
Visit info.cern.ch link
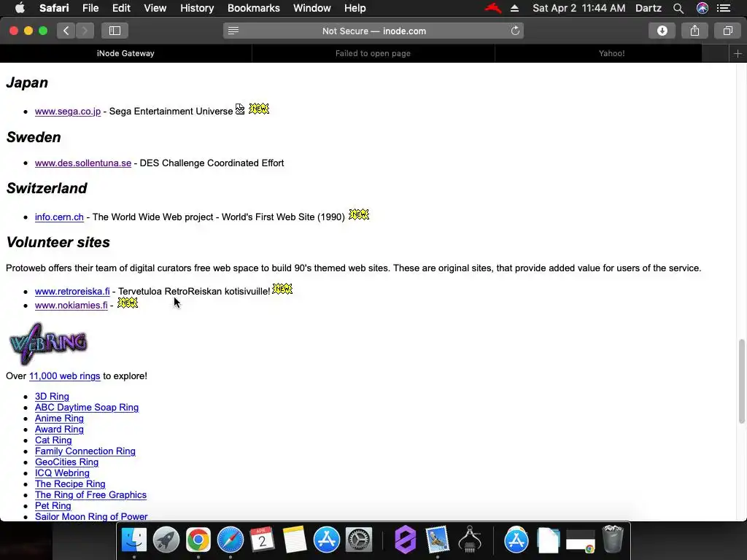[59, 217]
